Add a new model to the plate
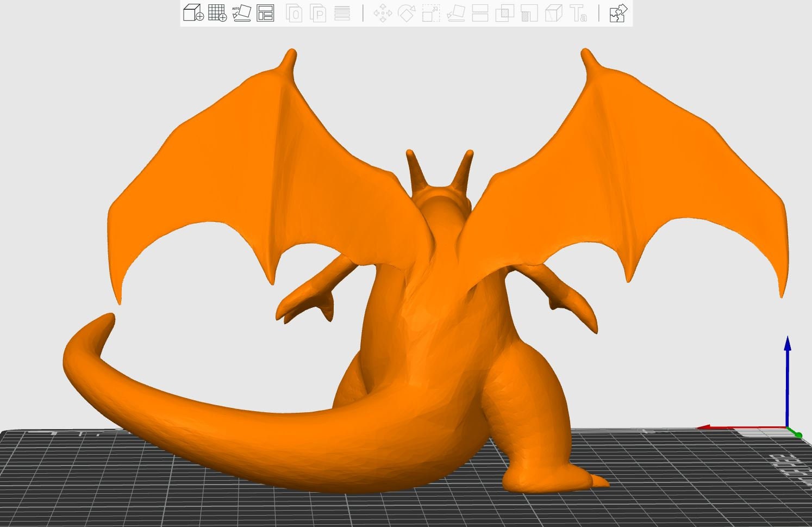Screen dimensions: 812x527 193,14
